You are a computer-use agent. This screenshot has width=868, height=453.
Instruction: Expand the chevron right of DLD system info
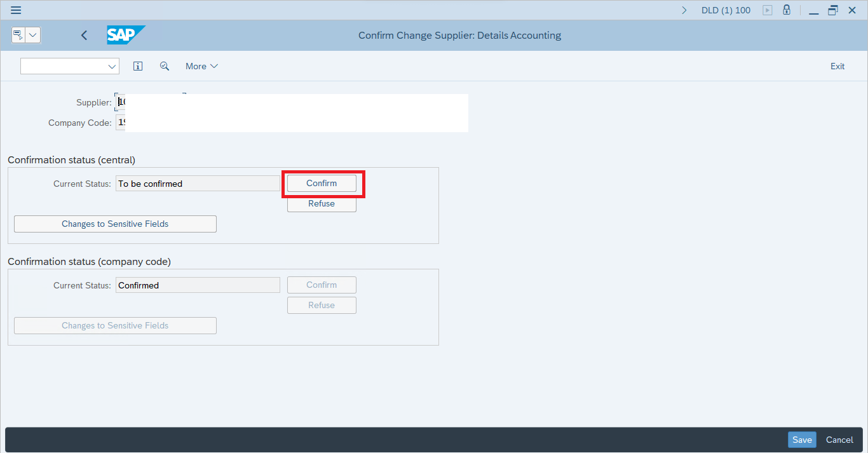(x=684, y=10)
